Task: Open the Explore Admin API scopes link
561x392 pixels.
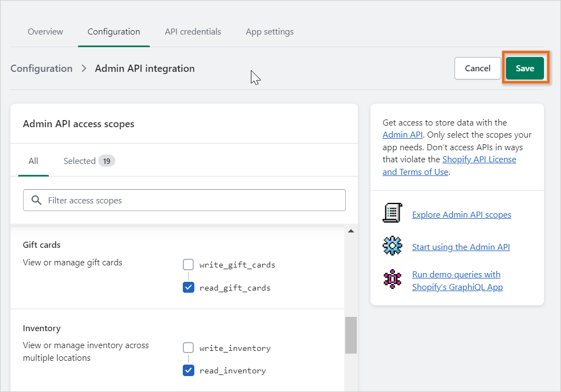Action: point(462,214)
